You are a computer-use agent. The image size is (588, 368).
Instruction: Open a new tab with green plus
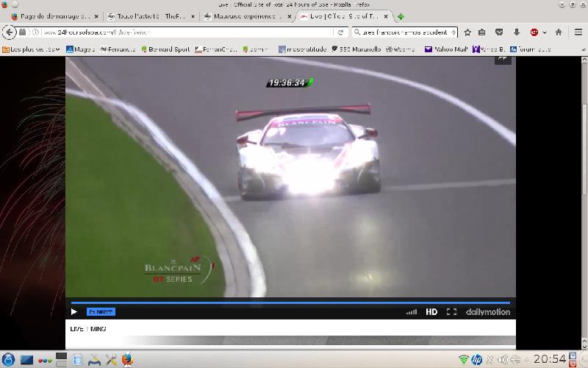point(401,16)
